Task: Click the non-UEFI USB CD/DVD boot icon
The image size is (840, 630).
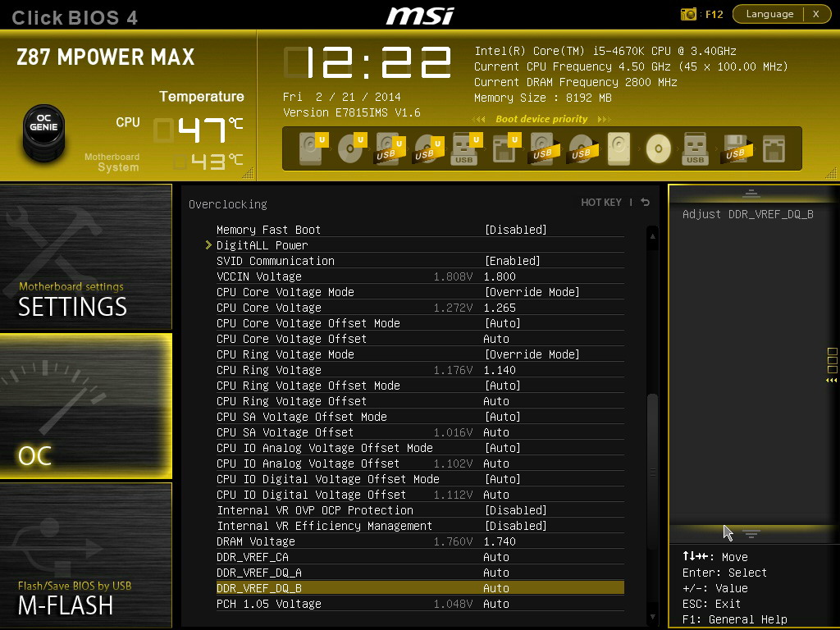Action: (x=583, y=148)
